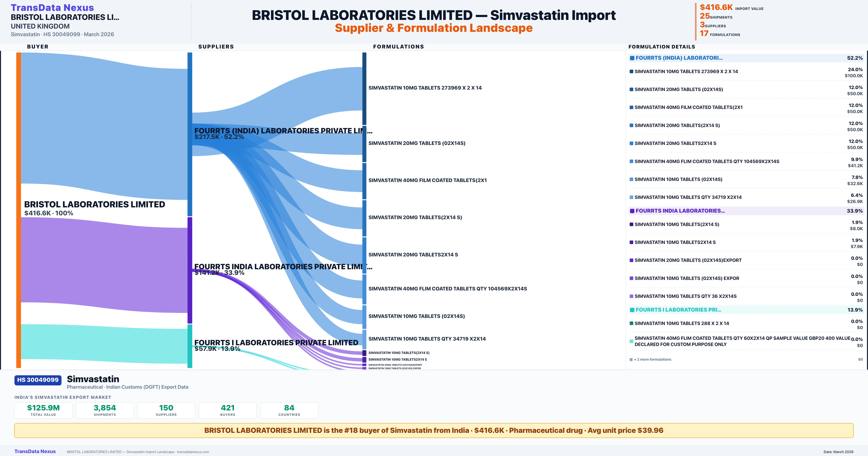Image resolution: width=868 pixels, height=456 pixels.
Task: Select the 421 Buyers stat card
Action: pos(227,410)
